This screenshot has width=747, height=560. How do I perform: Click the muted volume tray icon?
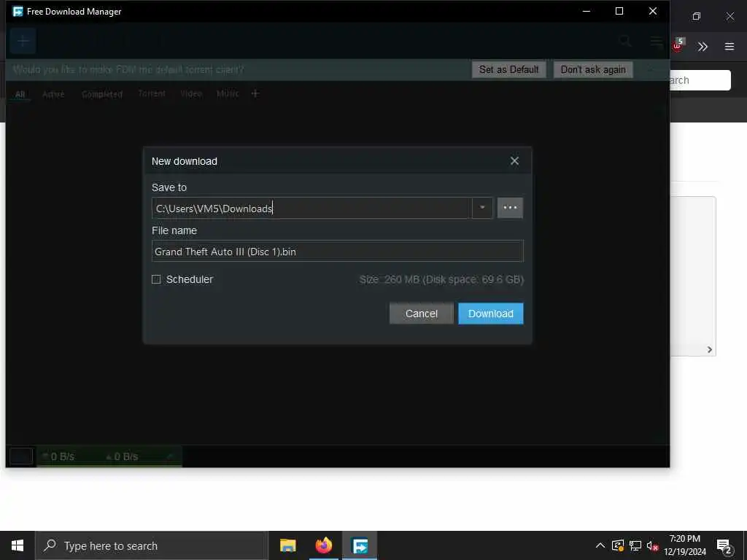pyautogui.click(x=652, y=545)
